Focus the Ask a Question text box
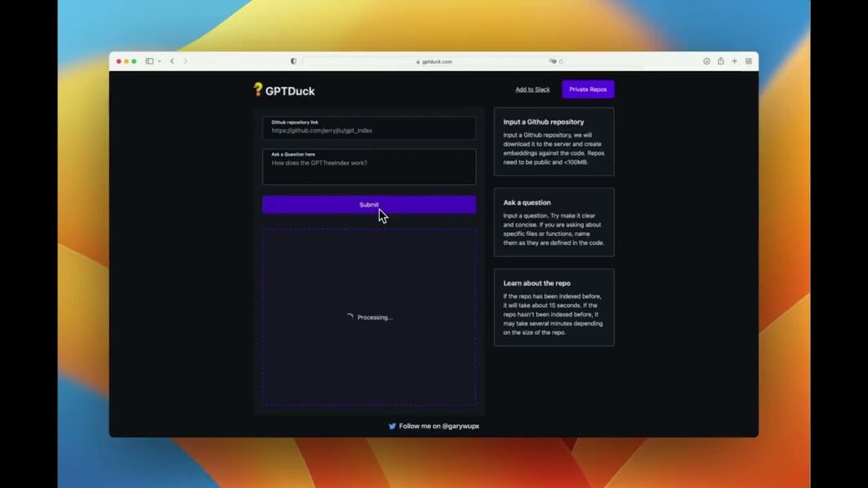Viewport: 868px width, 488px height. [x=369, y=166]
